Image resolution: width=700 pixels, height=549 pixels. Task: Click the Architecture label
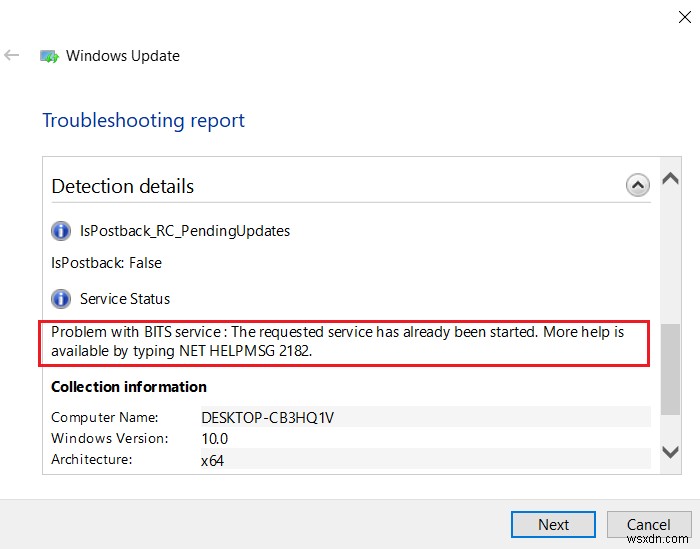(x=92, y=459)
